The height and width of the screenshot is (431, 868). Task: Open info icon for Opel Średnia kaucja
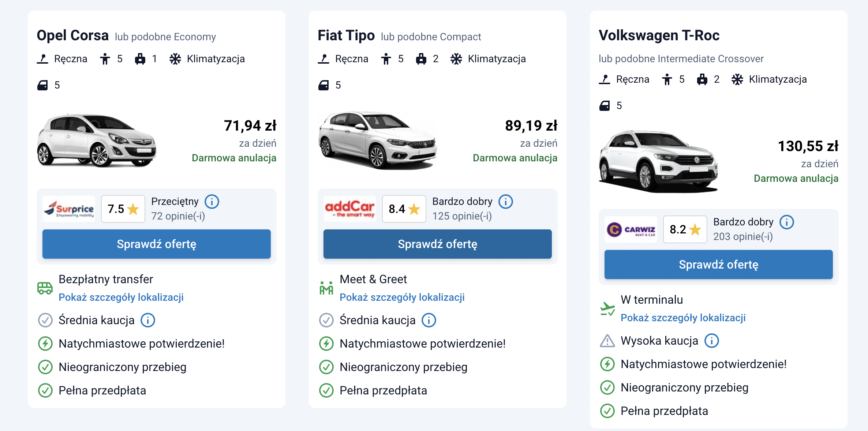point(148,320)
